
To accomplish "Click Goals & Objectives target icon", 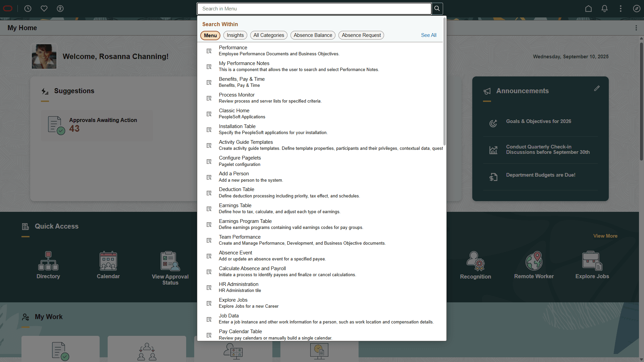I will (493, 123).
